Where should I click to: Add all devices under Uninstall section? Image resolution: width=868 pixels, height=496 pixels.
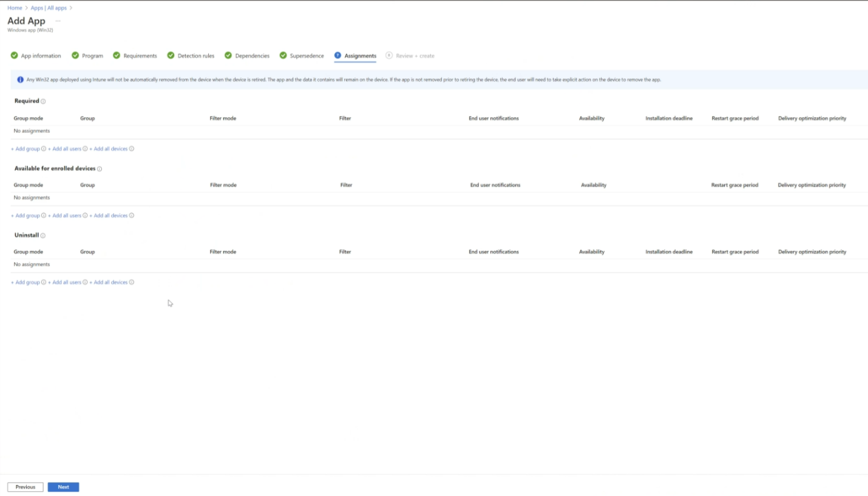point(109,282)
